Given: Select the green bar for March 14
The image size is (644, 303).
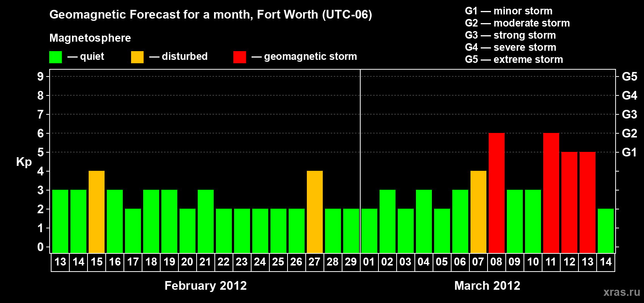Looking at the screenshot, I should tap(606, 231).
